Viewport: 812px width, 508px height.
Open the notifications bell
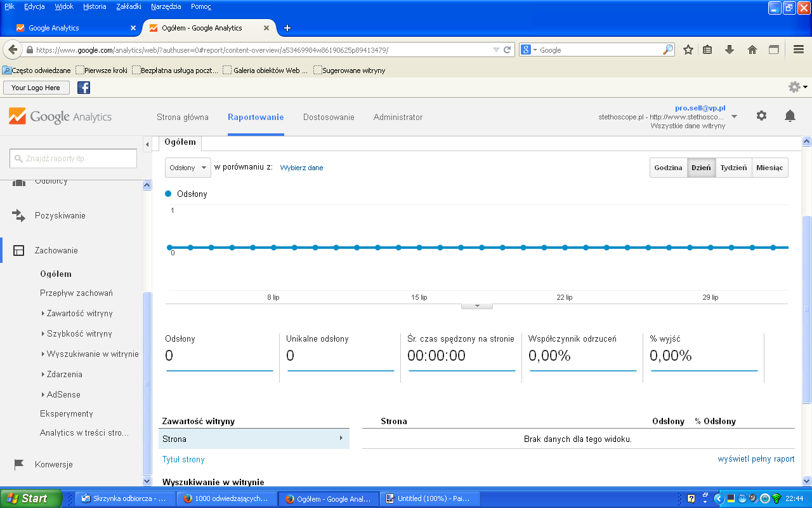tap(790, 116)
